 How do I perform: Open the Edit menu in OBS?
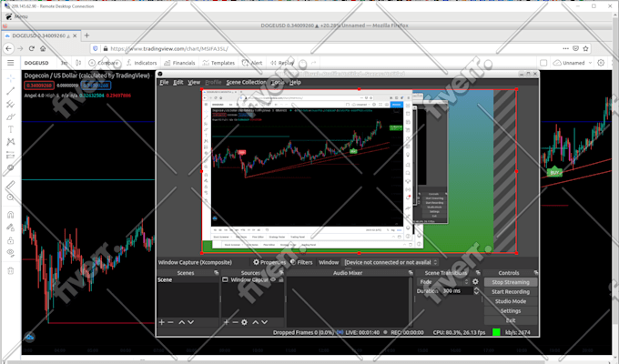(178, 82)
